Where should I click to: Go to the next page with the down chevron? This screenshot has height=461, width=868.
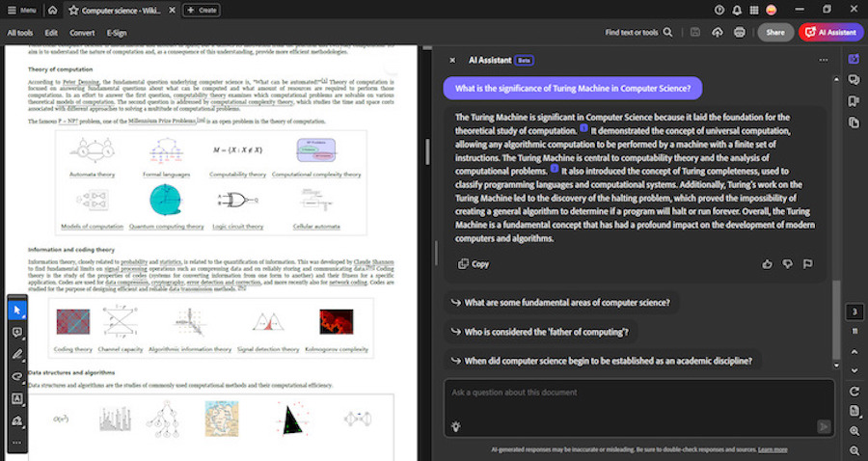854,369
